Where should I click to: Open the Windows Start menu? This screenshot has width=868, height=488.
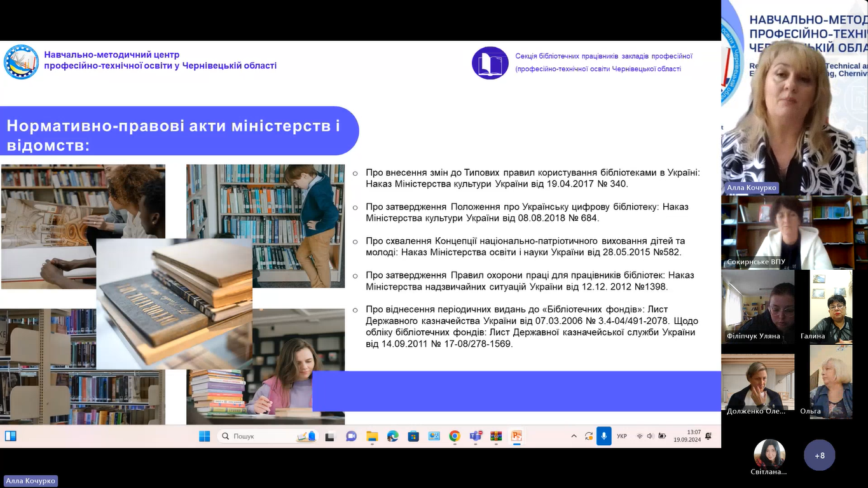[204, 436]
